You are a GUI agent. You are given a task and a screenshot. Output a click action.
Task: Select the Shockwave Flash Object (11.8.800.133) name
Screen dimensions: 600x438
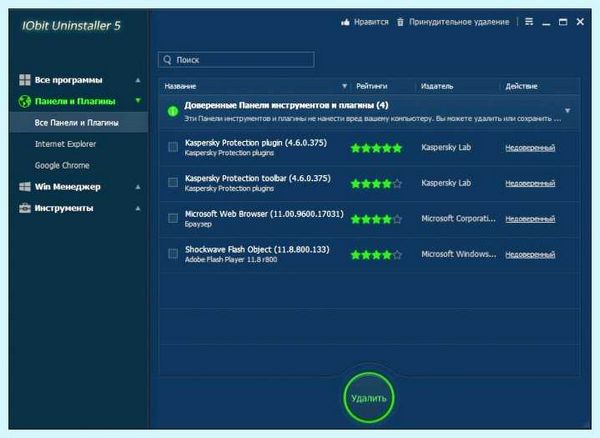[x=257, y=249]
